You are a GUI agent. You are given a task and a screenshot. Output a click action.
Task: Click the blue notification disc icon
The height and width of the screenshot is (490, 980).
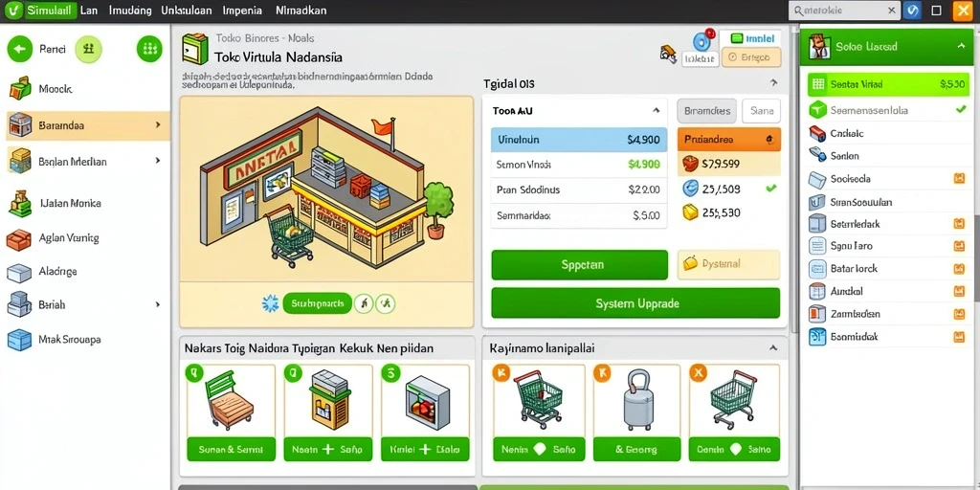(702, 41)
